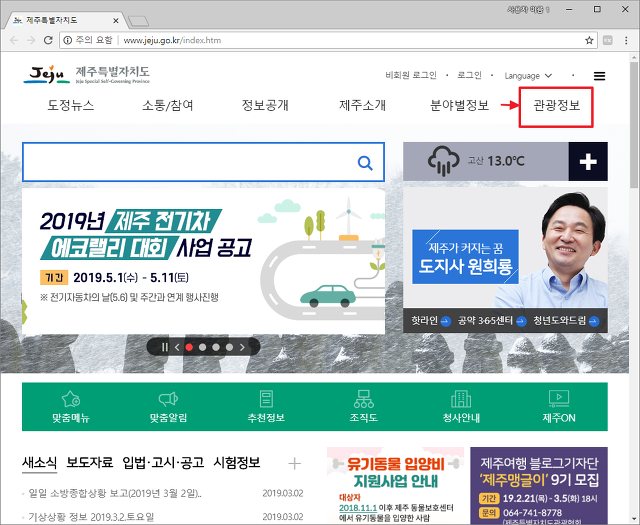Open a new browser tab

[138, 21]
